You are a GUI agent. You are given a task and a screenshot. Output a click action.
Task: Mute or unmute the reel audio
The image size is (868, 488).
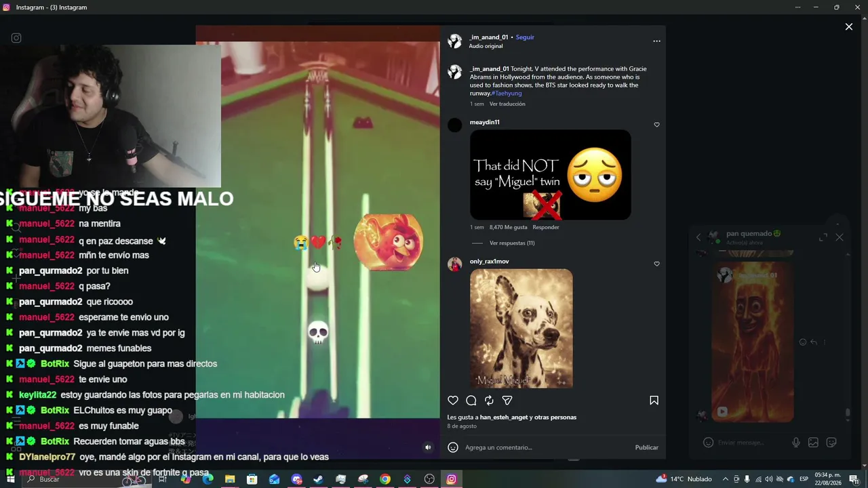click(428, 447)
